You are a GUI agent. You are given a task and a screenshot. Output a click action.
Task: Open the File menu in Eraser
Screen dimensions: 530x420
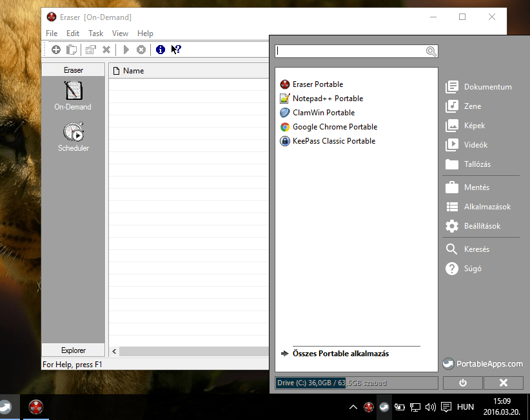pos(52,33)
